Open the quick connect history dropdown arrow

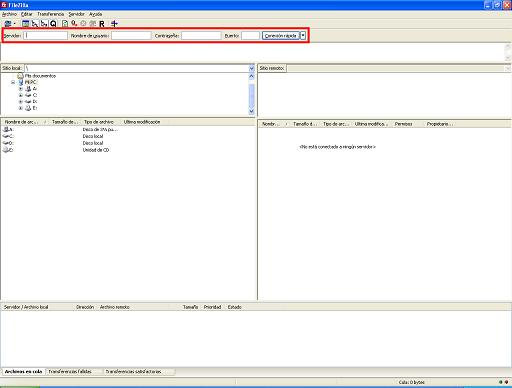tap(303, 35)
